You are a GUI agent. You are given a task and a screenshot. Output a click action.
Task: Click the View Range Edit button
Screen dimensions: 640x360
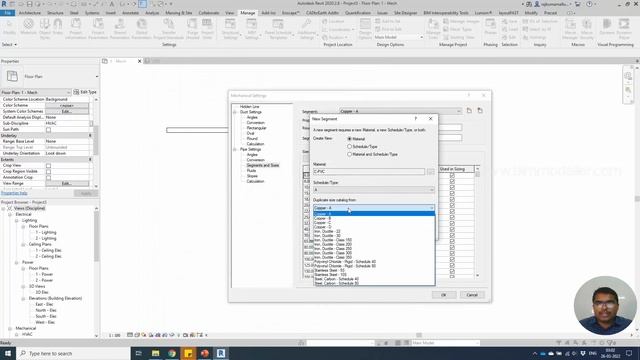67,184
